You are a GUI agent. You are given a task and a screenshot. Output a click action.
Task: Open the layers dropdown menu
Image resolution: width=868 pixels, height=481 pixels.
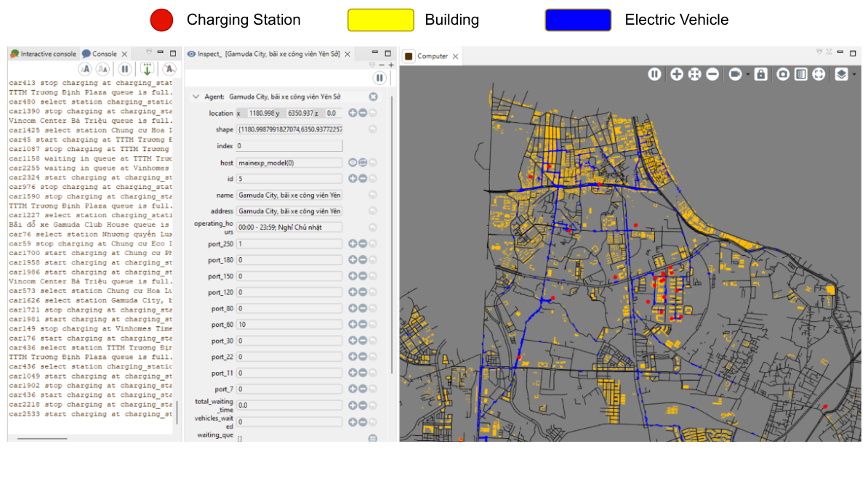pyautogui.click(x=853, y=75)
